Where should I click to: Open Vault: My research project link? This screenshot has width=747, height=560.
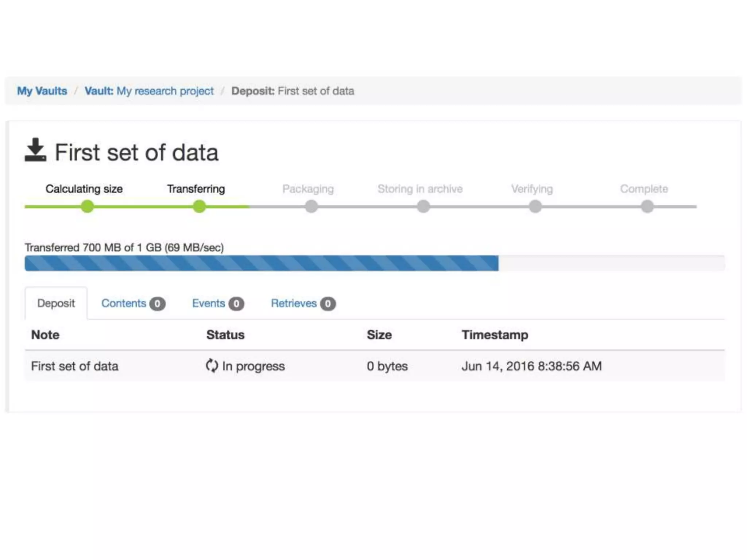(149, 91)
